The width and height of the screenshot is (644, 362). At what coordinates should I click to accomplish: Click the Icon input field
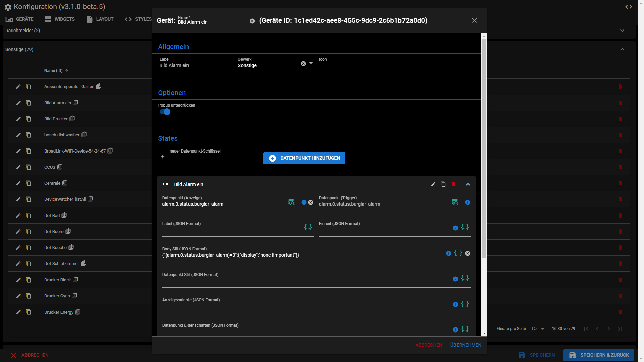pos(356,65)
